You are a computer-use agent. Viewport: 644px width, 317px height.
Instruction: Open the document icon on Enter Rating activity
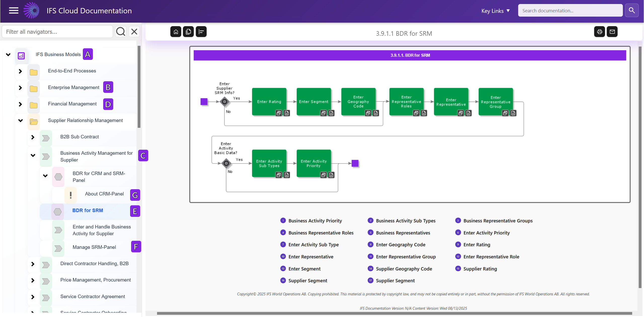(x=287, y=113)
